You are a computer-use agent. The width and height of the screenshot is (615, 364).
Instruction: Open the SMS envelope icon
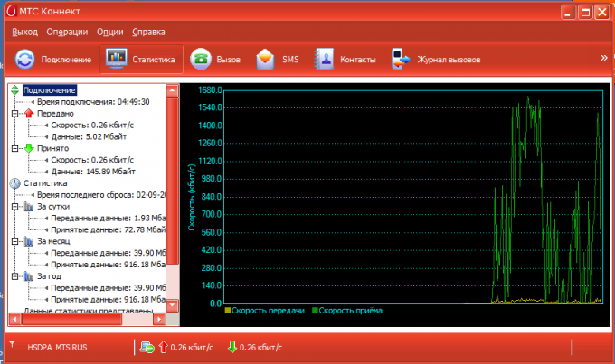265,60
